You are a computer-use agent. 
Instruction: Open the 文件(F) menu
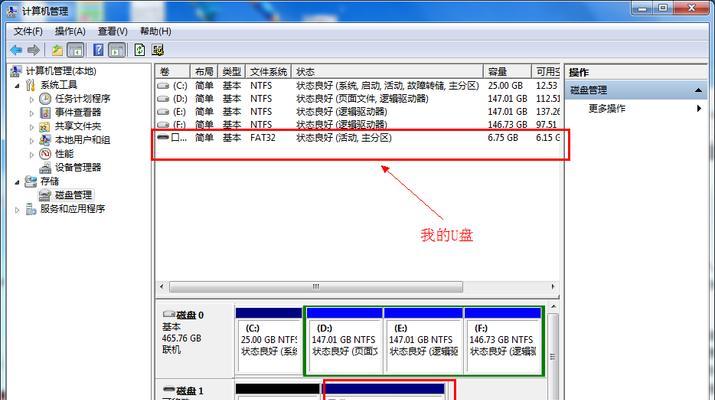pos(28,31)
